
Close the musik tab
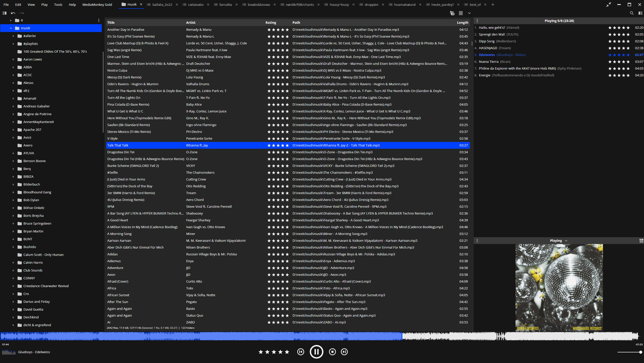[x=141, y=5]
